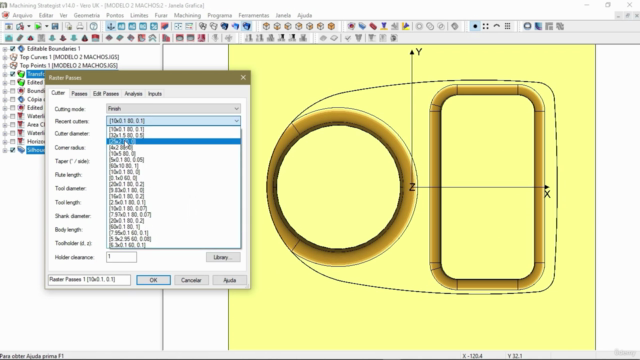640x360 pixels.
Task: Open the Arquivo menu
Action: [x=22, y=16]
